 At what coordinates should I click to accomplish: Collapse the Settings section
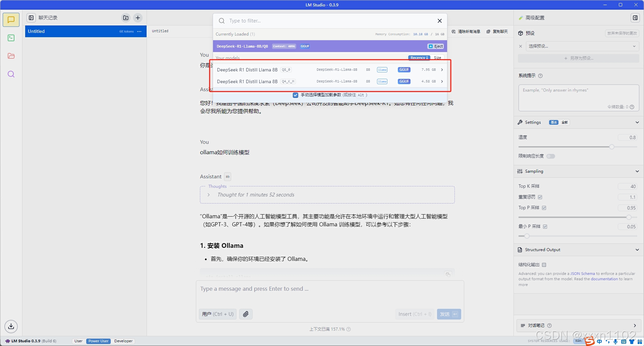pyautogui.click(x=637, y=122)
